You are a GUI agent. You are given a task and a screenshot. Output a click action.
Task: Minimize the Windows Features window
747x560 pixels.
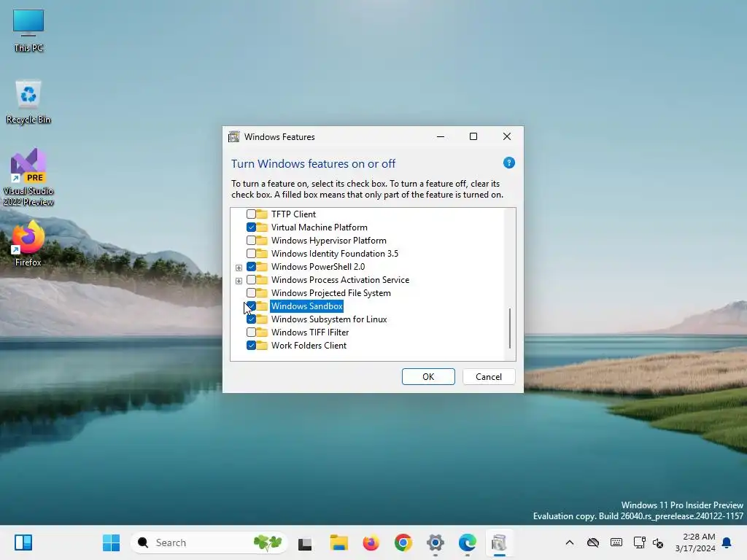tap(441, 136)
